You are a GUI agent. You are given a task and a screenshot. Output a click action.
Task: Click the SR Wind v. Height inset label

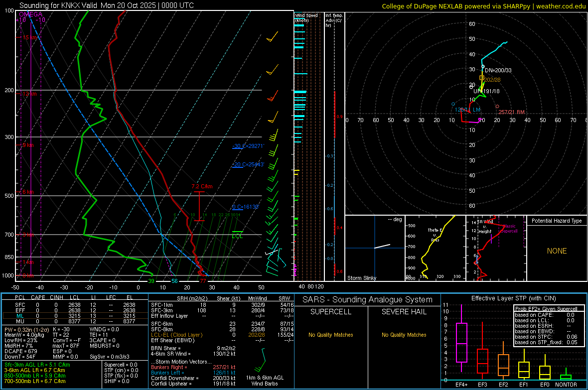485,227
